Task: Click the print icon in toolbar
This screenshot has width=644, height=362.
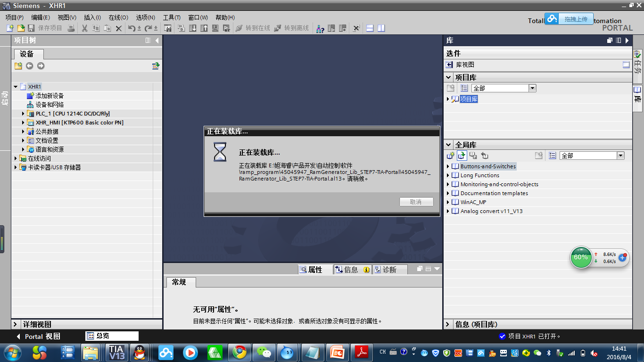Action: click(x=71, y=28)
